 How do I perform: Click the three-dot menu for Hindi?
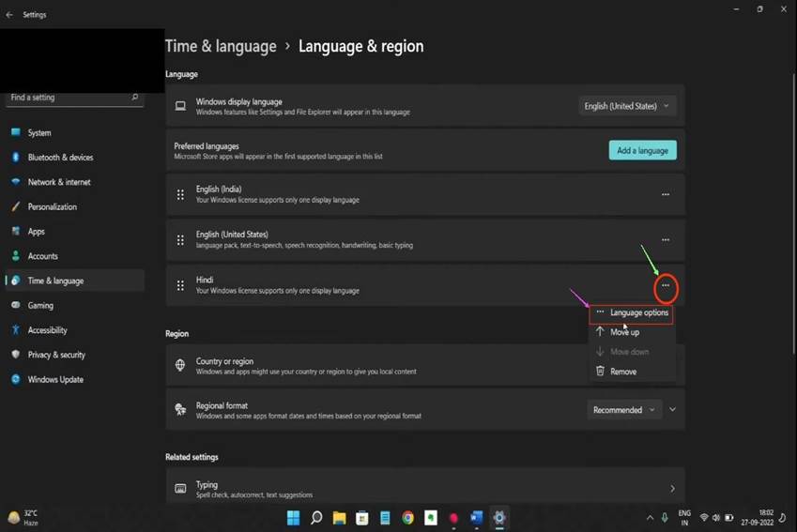[666, 285]
